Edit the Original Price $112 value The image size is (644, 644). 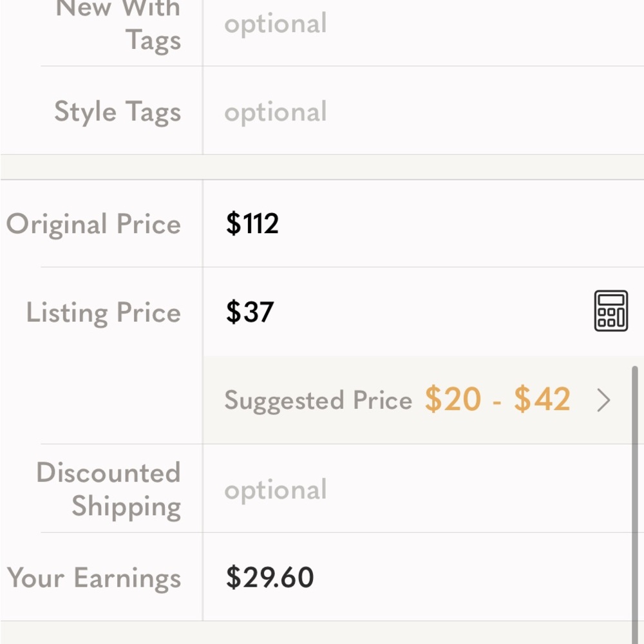click(252, 224)
